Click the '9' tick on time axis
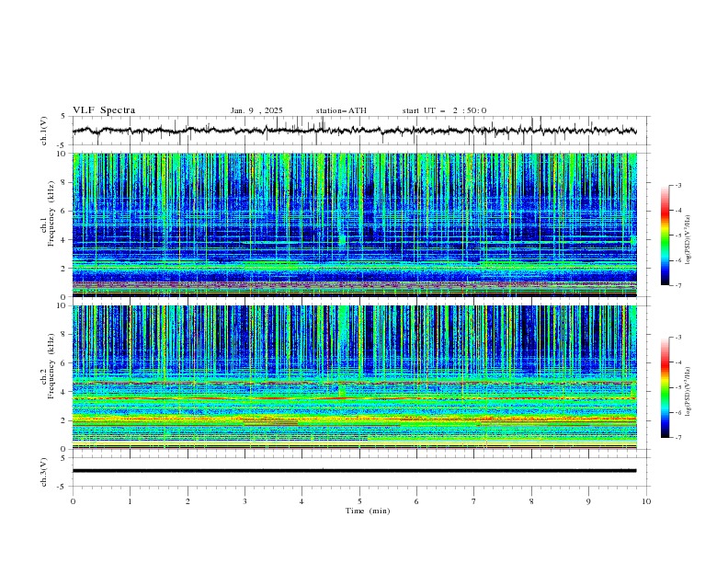The height and width of the screenshot is (563, 728). pos(588,501)
